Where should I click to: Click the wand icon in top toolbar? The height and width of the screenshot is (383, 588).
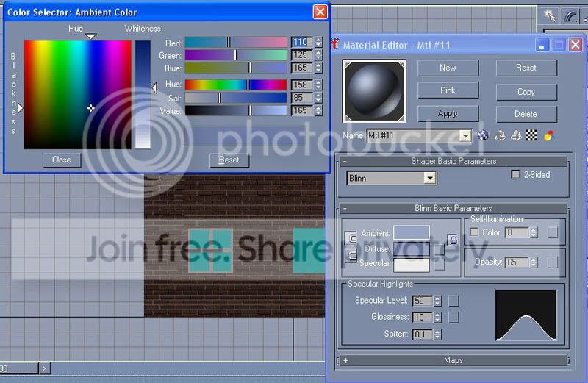click(549, 15)
